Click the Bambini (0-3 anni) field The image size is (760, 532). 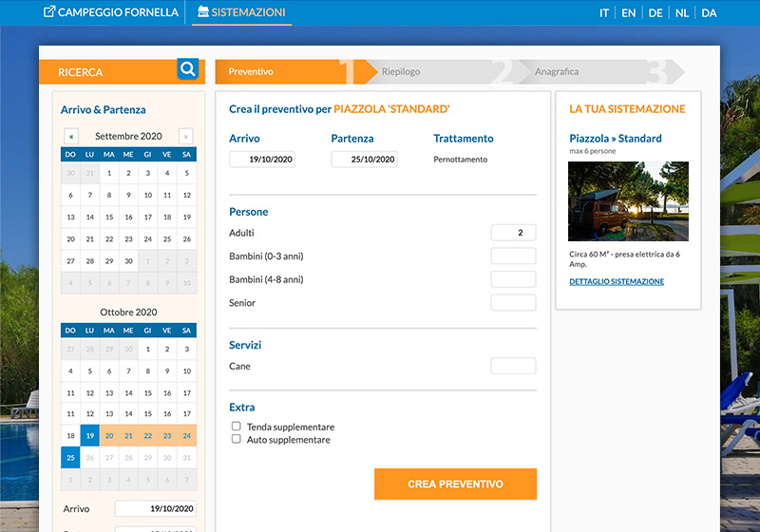click(x=513, y=256)
